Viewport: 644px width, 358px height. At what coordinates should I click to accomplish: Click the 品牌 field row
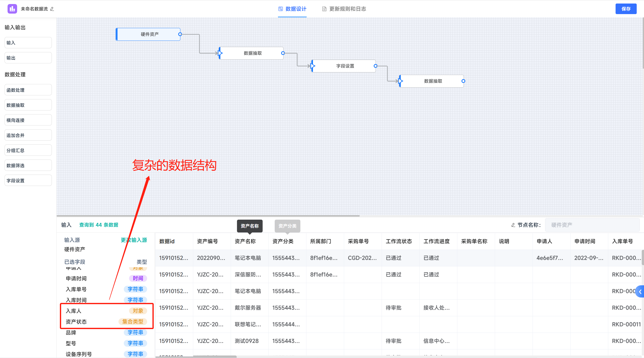coord(106,333)
